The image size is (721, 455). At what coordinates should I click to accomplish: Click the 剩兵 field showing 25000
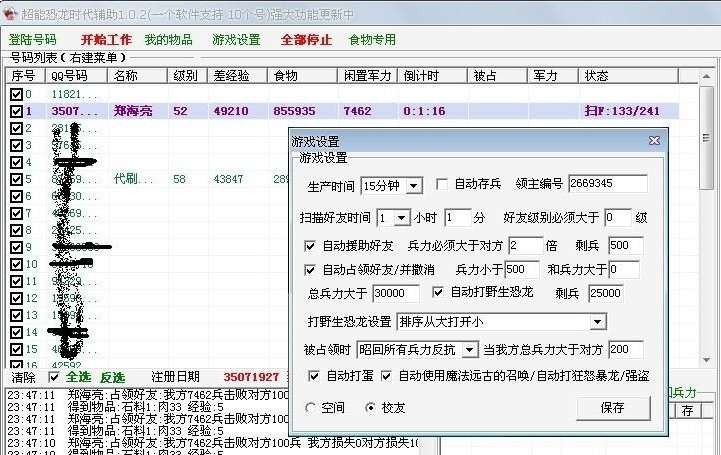(606, 293)
